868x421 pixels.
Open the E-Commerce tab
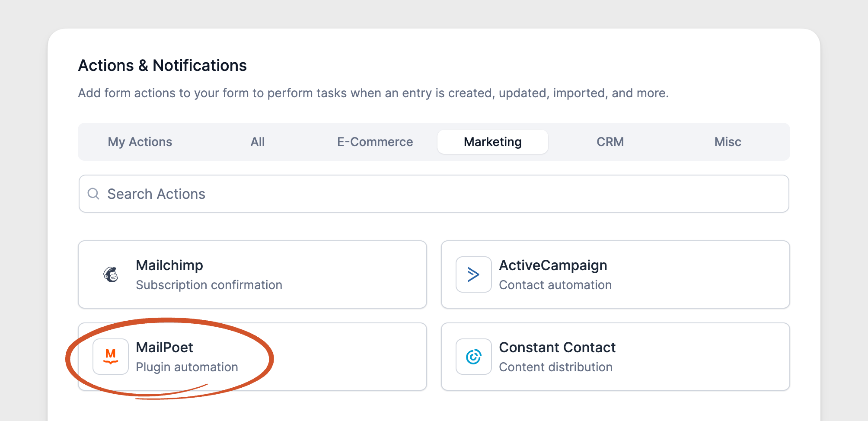coord(375,142)
